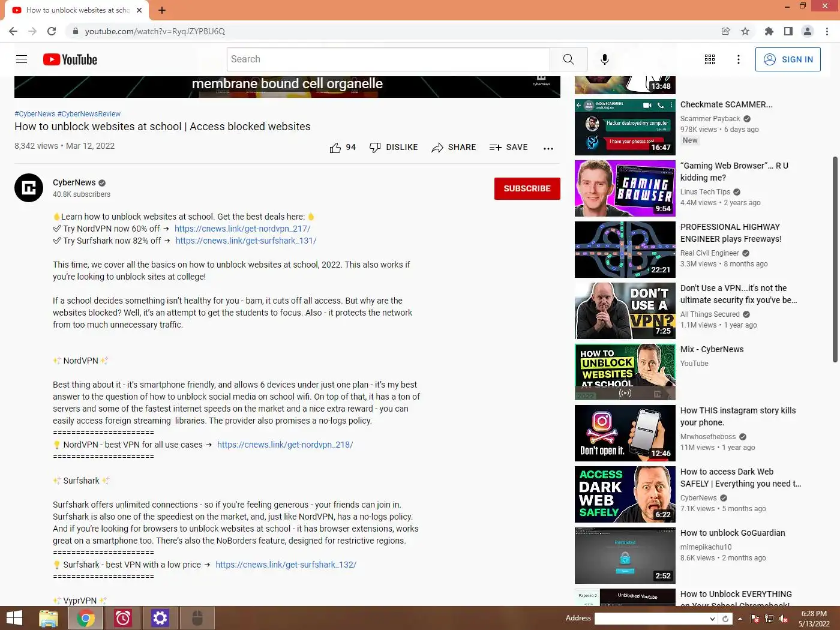Open YouTube settings three-dot menu
Screen dimensions: 840x630
tap(739, 59)
